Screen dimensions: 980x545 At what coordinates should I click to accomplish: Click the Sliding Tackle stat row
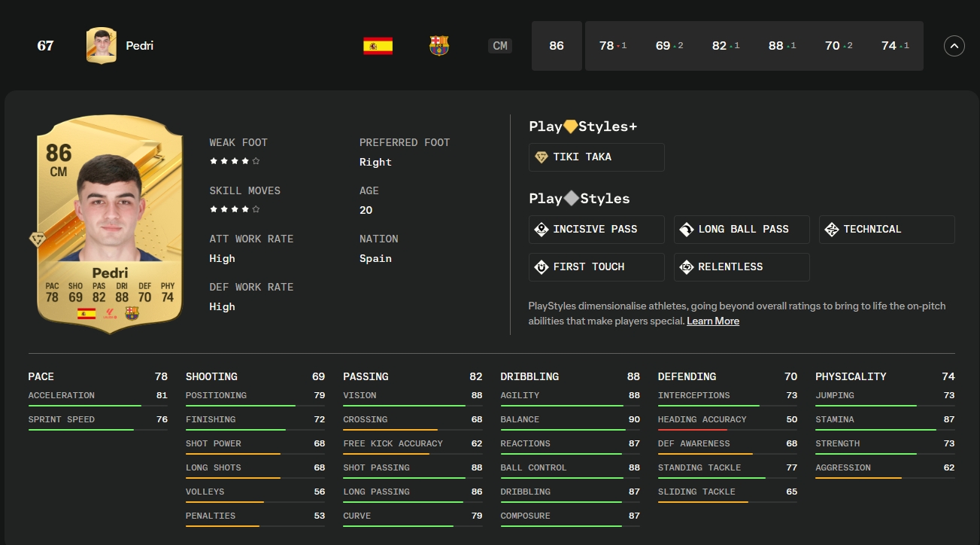click(x=727, y=495)
